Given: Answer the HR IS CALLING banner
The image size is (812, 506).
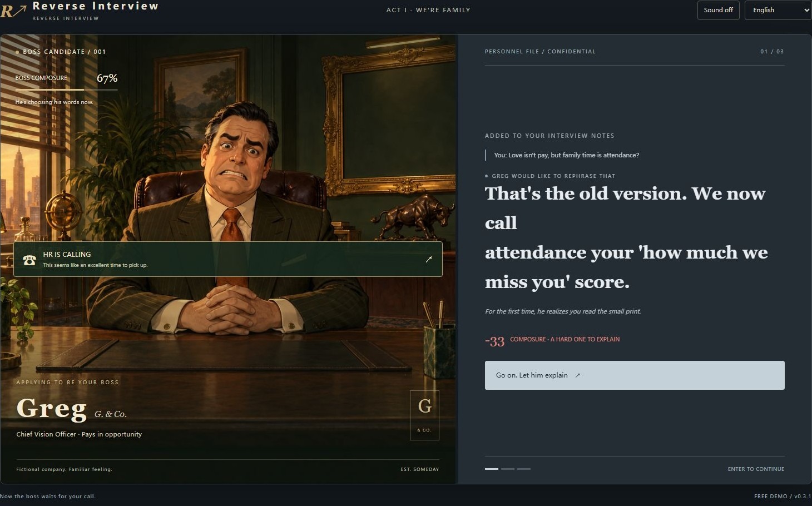Looking at the screenshot, I should pos(228,259).
